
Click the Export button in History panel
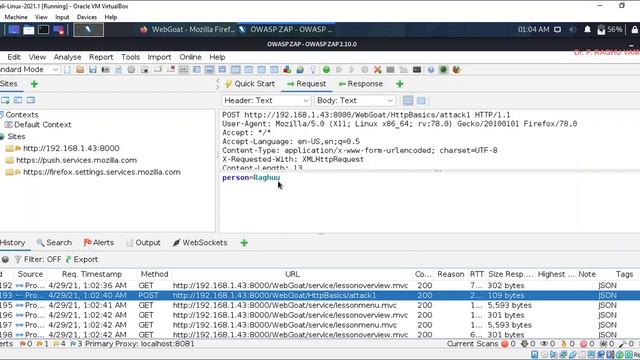(x=82, y=260)
